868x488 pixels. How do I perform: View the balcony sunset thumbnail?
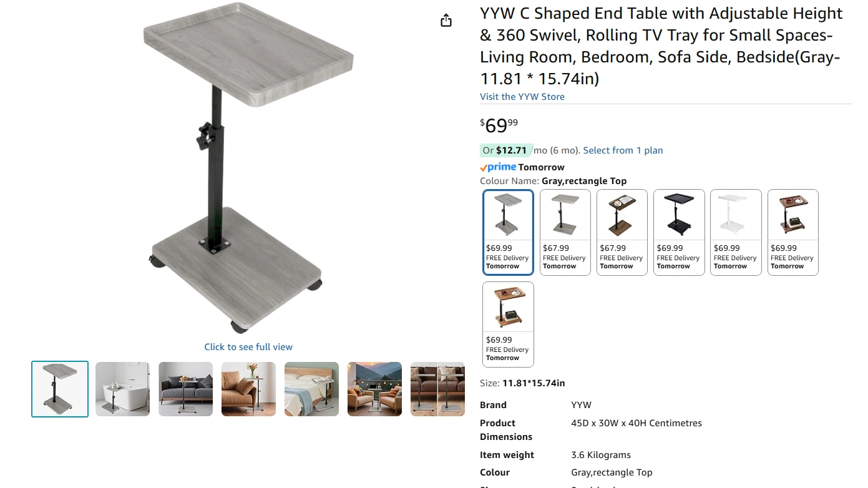tap(375, 389)
